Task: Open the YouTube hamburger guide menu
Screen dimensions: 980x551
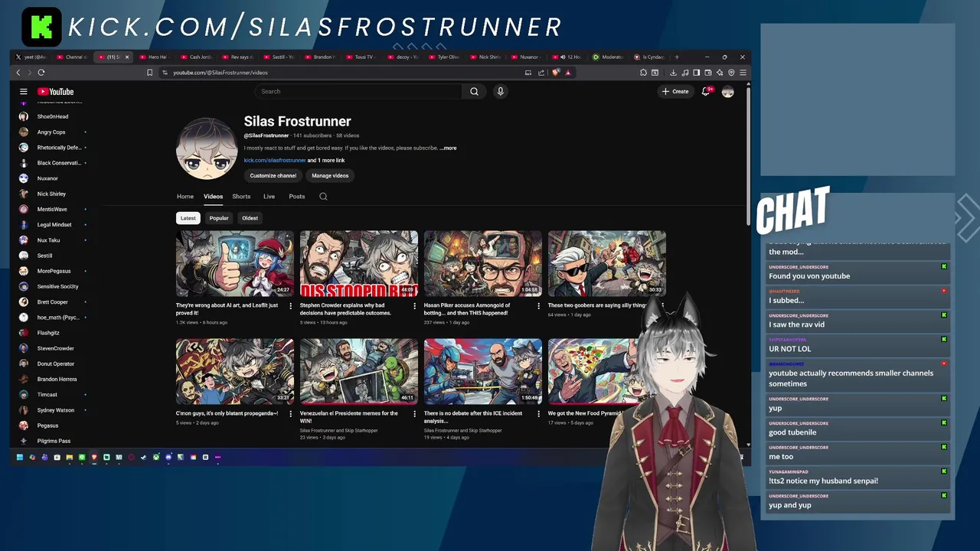Action: pos(23,92)
